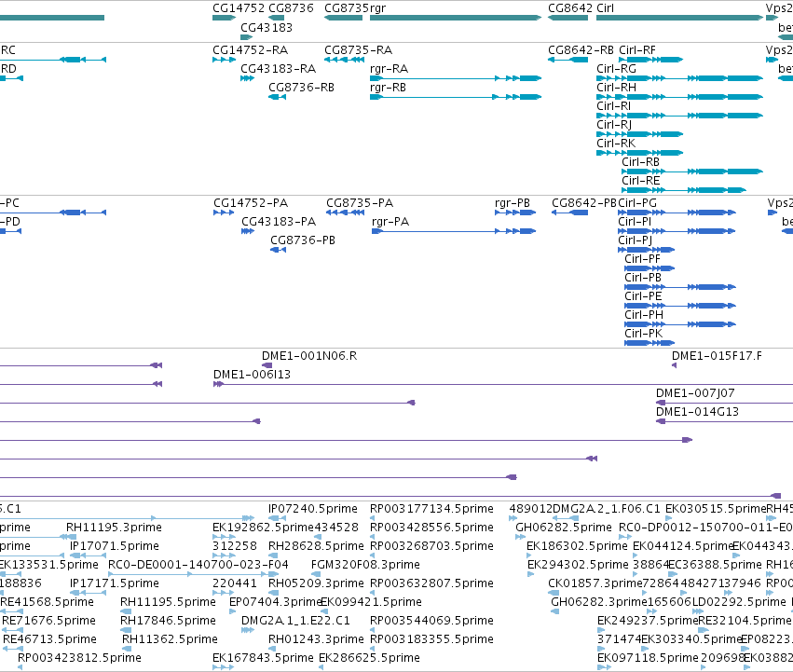Viewport: 793px width, 672px height.
Task: Open transcript CG14752-RA
Action: coord(251,50)
